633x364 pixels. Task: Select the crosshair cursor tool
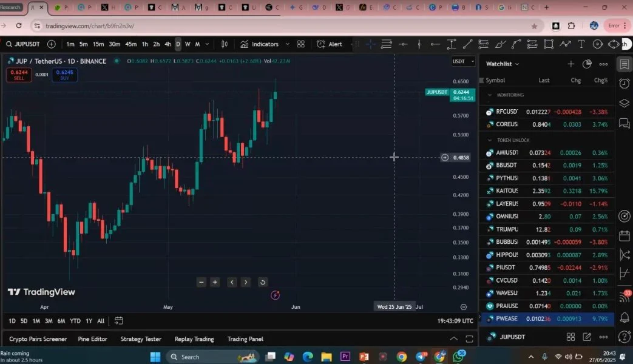[x=371, y=44]
